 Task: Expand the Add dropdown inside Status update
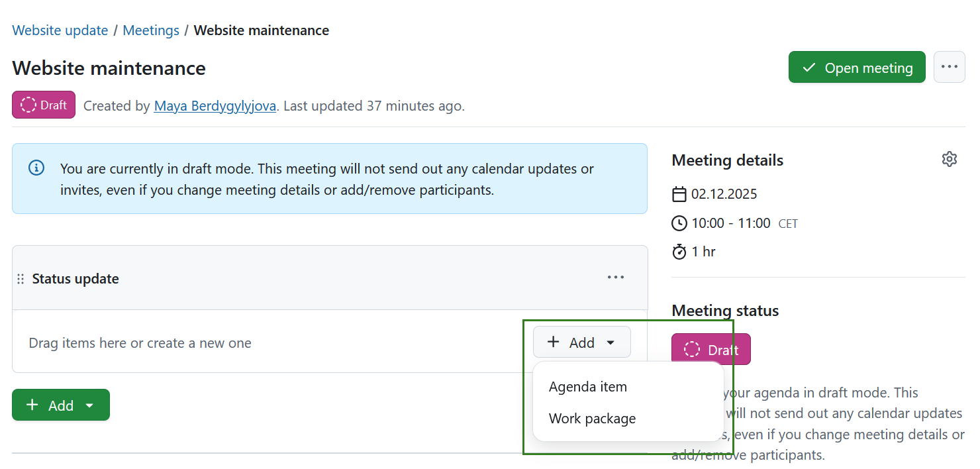581,342
